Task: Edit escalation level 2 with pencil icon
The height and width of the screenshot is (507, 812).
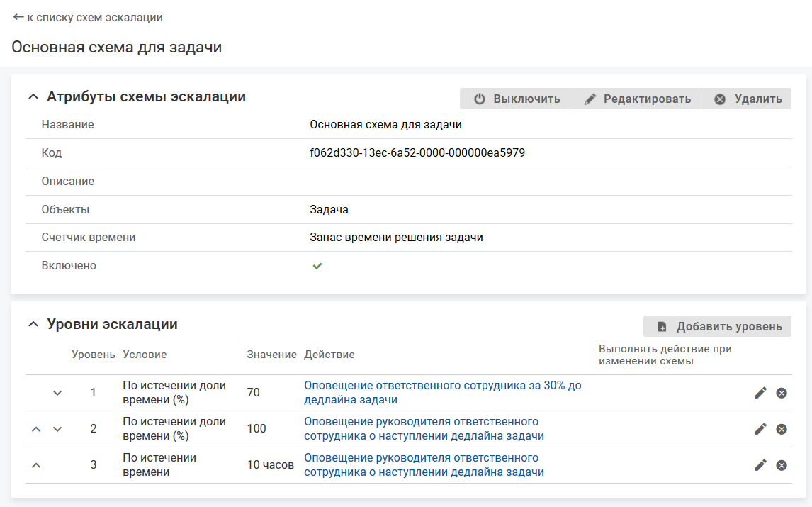Action: (760, 429)
